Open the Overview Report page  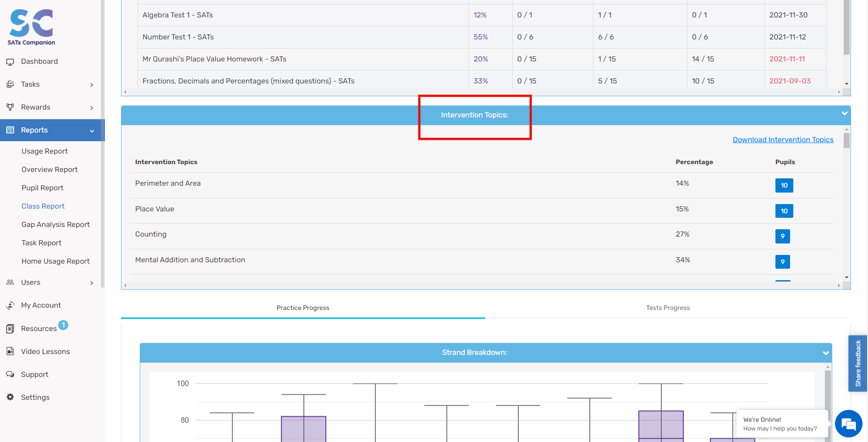(x=49, y=170)
